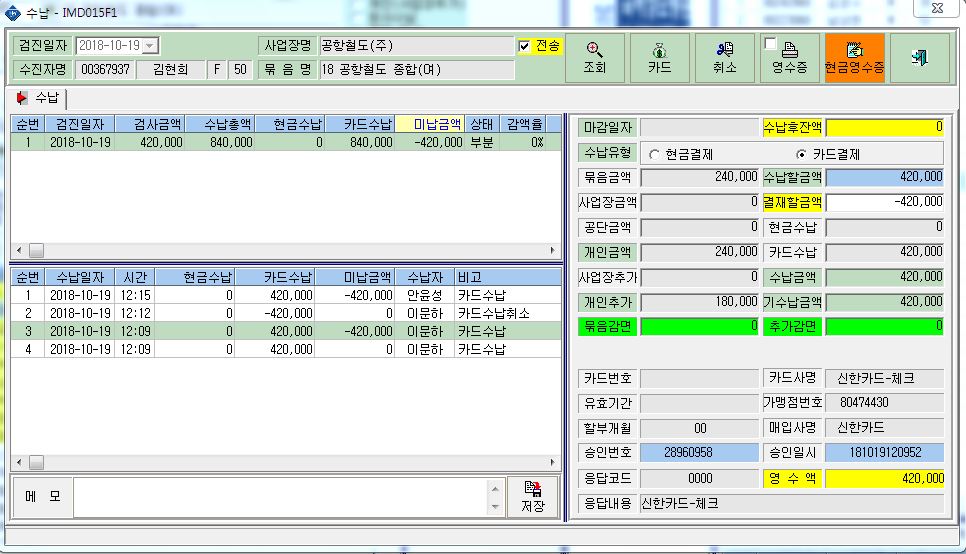Select the 현금결제 radio option
The width and height of the screenshot is (966, 554).
654,155
